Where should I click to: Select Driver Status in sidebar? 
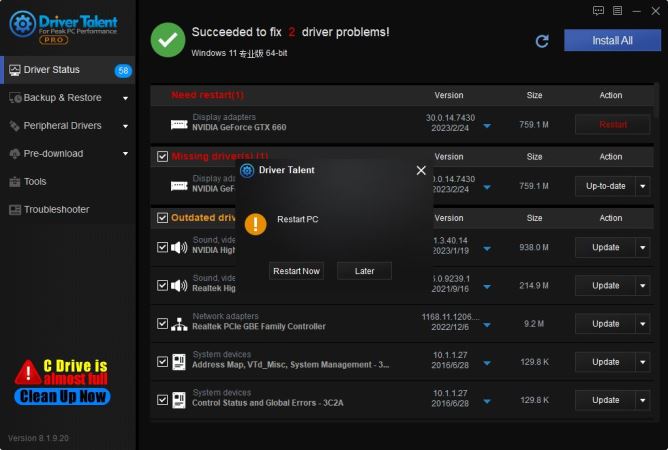pyautogui.click(x=68, y=70)
